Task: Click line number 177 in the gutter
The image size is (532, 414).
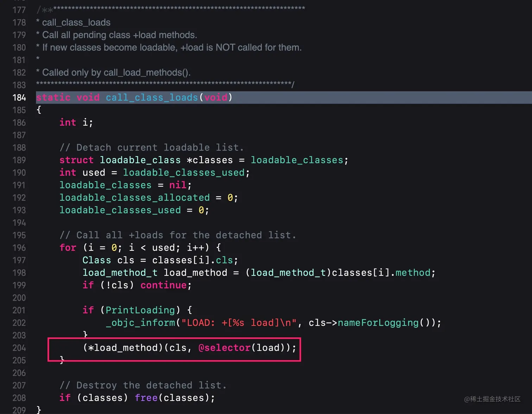Action: (x=19, y=10)
